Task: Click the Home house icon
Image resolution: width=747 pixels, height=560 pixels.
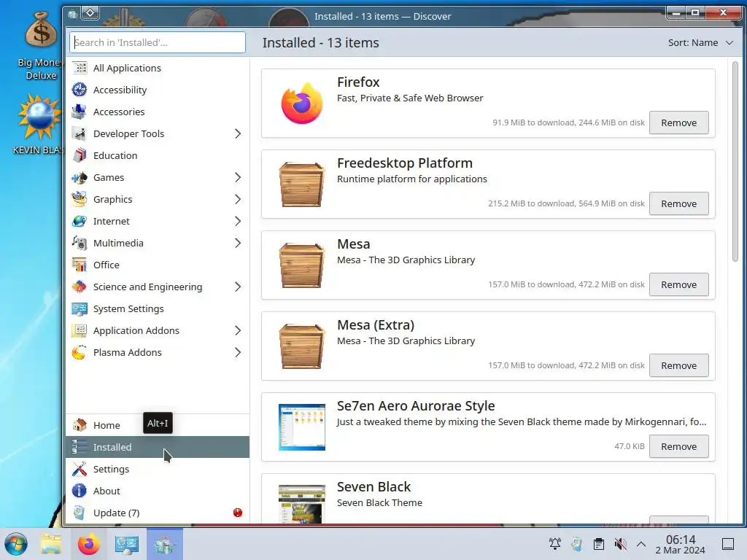Action: tap(80, 425)
